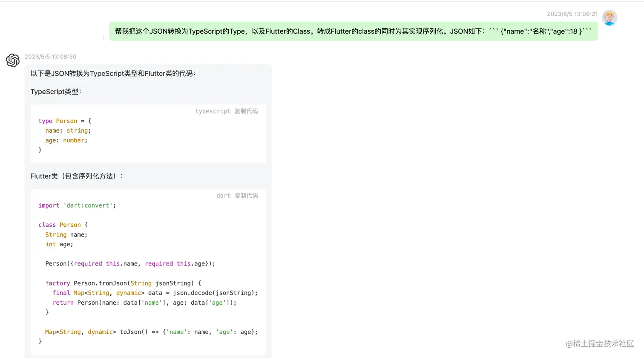Click the 'toJson() =>' line
Image resolution: width=644 pixels, height=358 pixels.
tap(152, 332)
